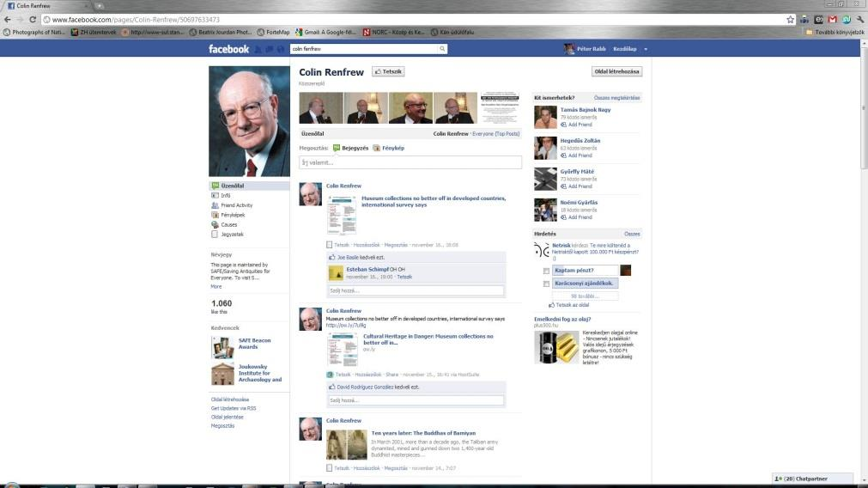Select the Üzenőfal sidebar tab
The image size is (868, 488).
tap(249, 186)
